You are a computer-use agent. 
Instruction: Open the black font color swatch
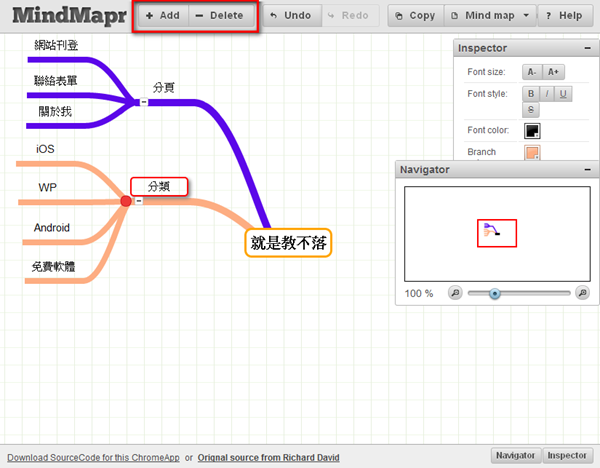click(x=532, y=131)
